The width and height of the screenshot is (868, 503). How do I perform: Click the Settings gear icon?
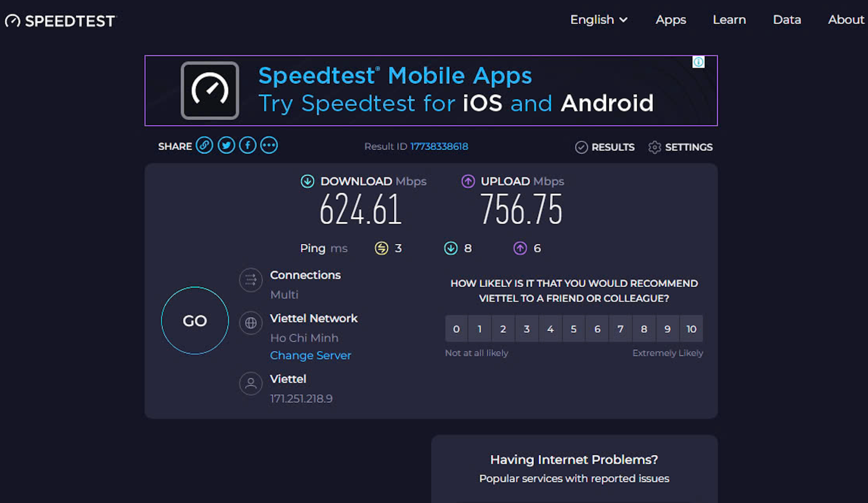654,148
